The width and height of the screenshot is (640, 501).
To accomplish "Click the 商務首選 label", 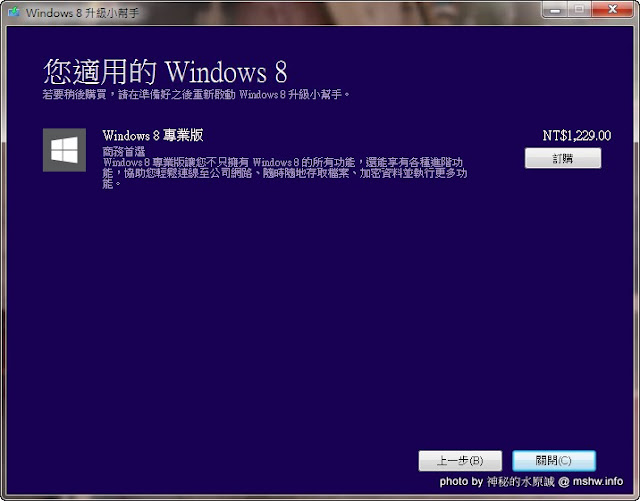I will 124,152.
